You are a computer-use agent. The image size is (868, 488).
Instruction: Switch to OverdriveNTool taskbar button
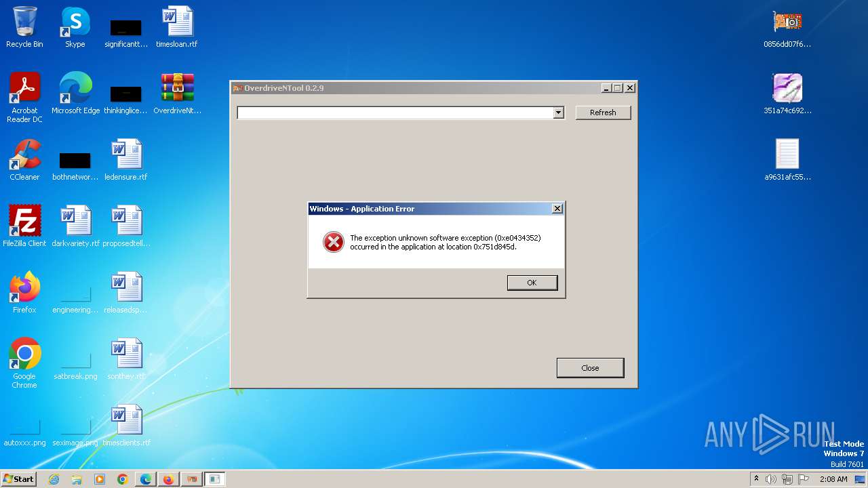coord(192,479)
